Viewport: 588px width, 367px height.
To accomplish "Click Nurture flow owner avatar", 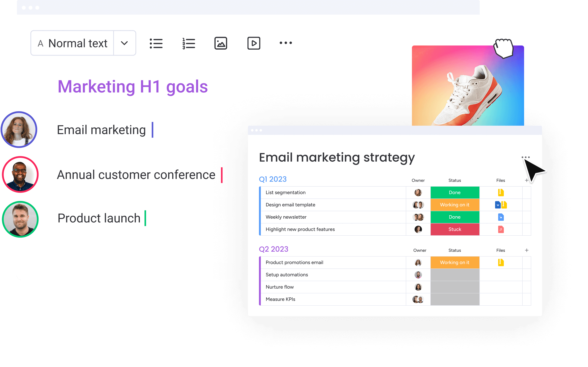I will pyautogui.click(x=418, y=287).
